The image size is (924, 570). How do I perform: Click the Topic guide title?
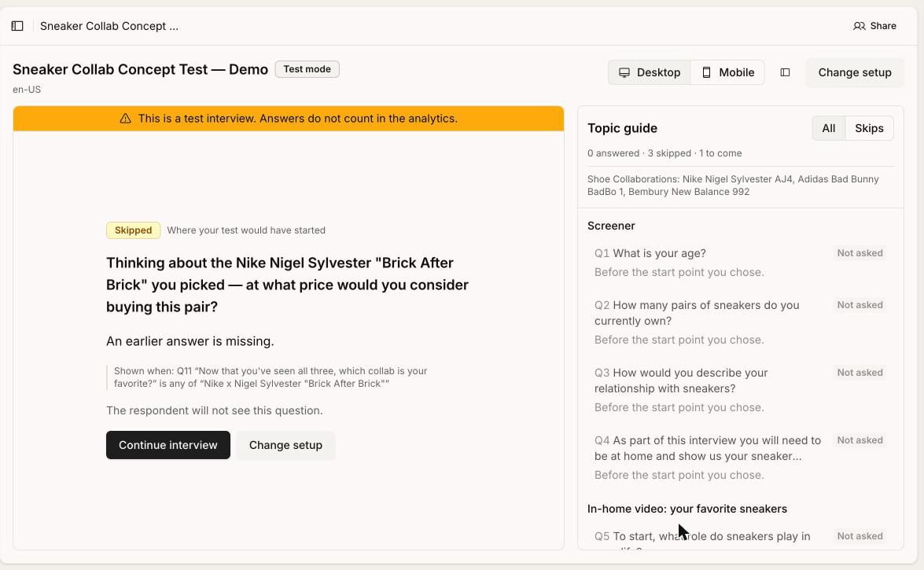coord(622,128)
